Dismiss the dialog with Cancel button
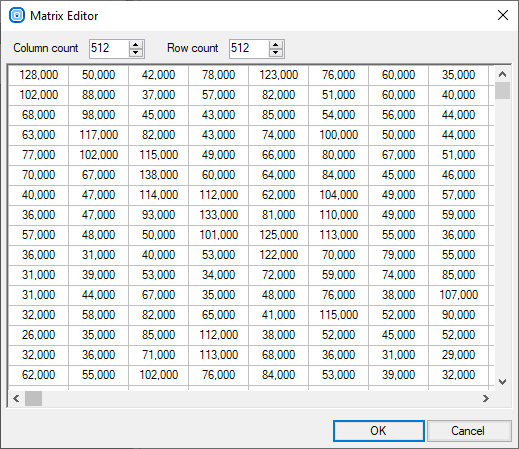This screenshot has height=449, width=519. click(x=469, y=431)
